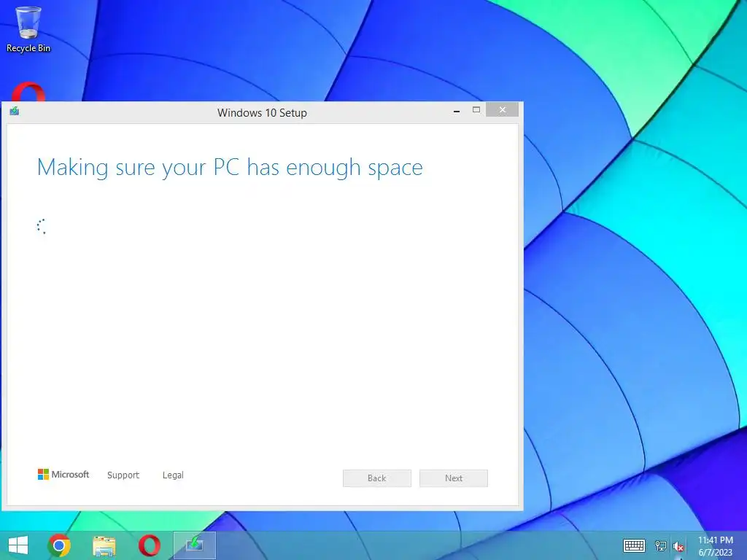Open the Support link
Viewport: 747px width, 560px height.
[123, 475]
